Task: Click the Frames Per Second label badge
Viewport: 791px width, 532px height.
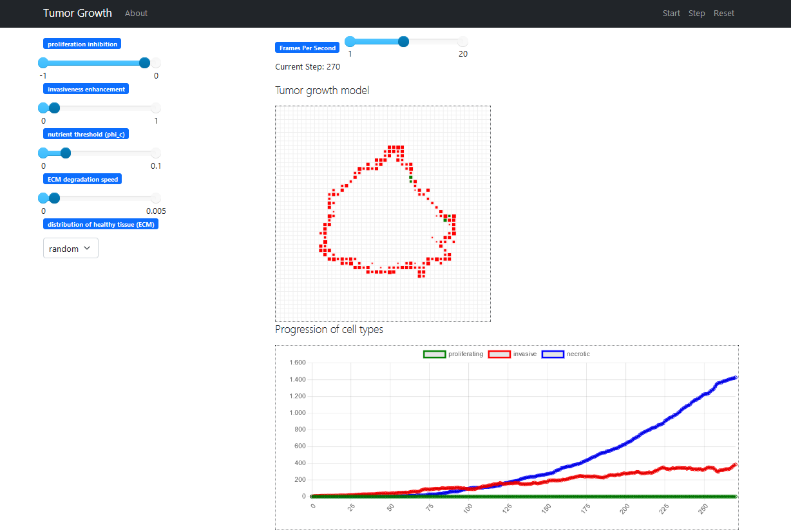Action: coord(307,48)
